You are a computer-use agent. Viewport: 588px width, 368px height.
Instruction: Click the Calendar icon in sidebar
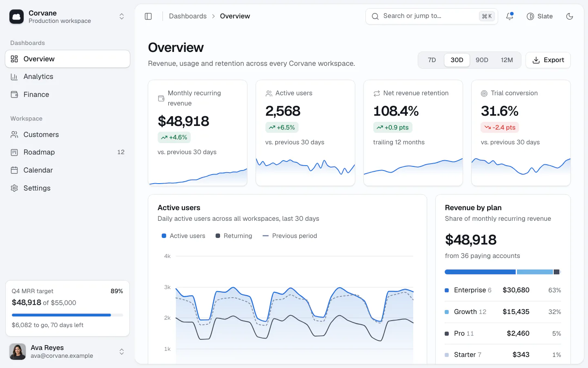coord(14,170)
